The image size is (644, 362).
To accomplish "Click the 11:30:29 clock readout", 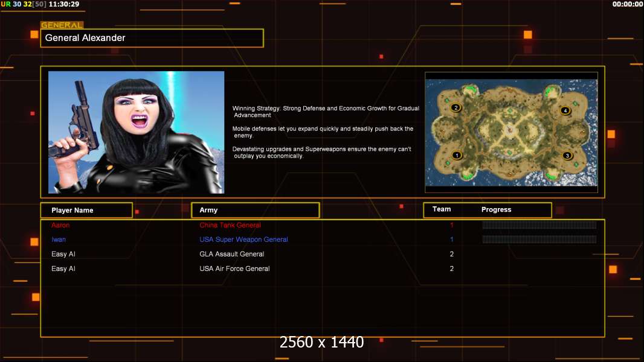I will coord(64,4).
